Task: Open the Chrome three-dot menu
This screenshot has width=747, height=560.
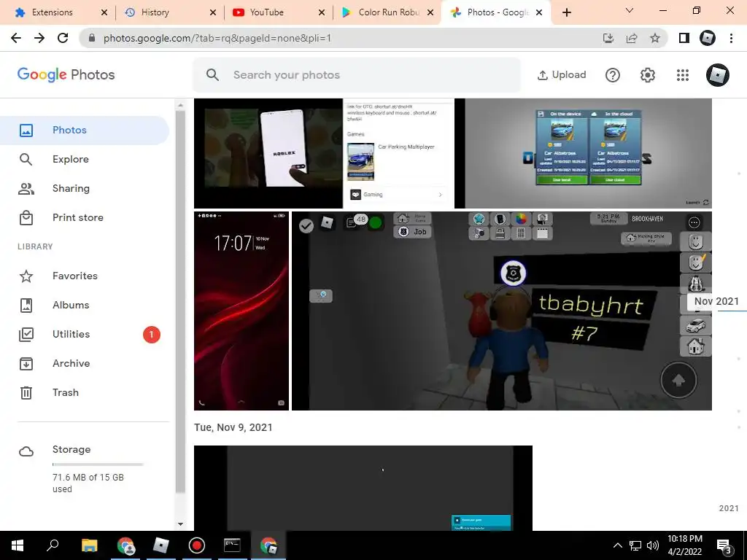Action: [x=731, y=38]
